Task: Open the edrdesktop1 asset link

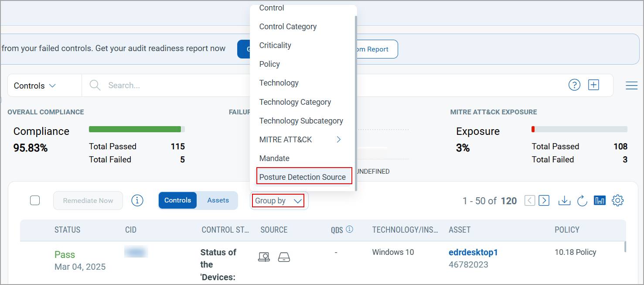Action: (x=474, y=252)
